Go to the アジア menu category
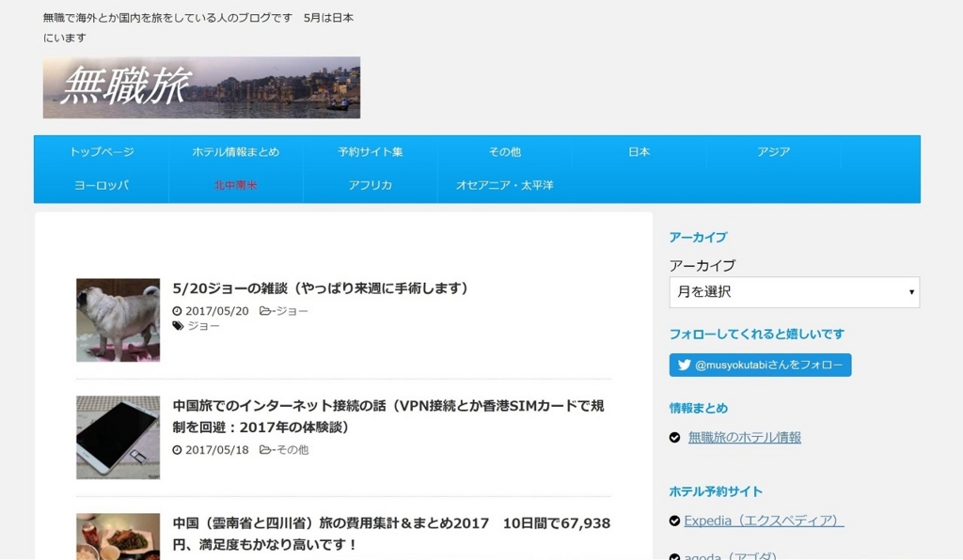963x560 pixels. tap(774, 152)
